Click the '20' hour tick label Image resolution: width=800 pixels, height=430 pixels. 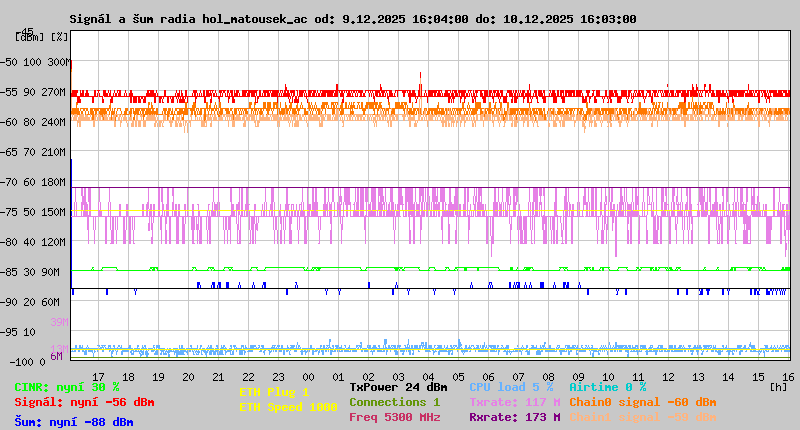click(x=188, y=377)
